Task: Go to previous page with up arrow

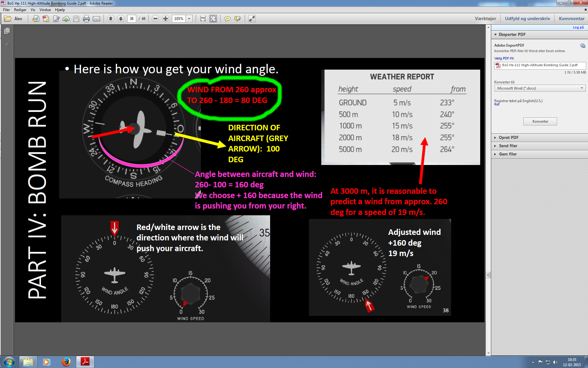Action: [111, 19]
